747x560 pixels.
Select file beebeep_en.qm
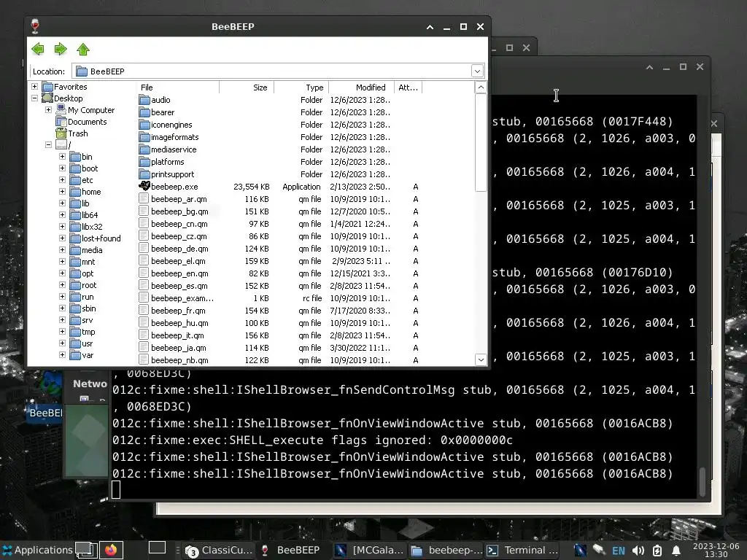[179, 273]
